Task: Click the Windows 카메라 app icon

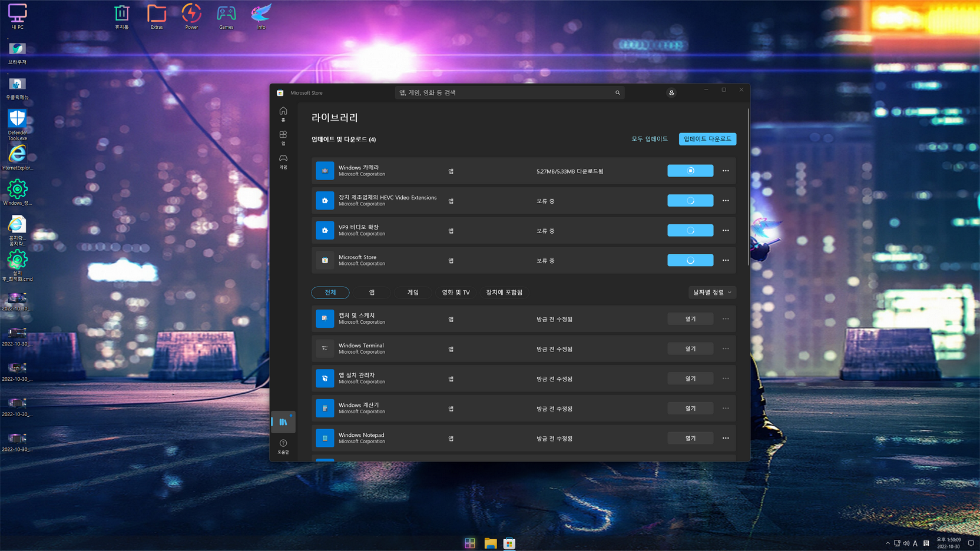Action: [x=325, y=171]
